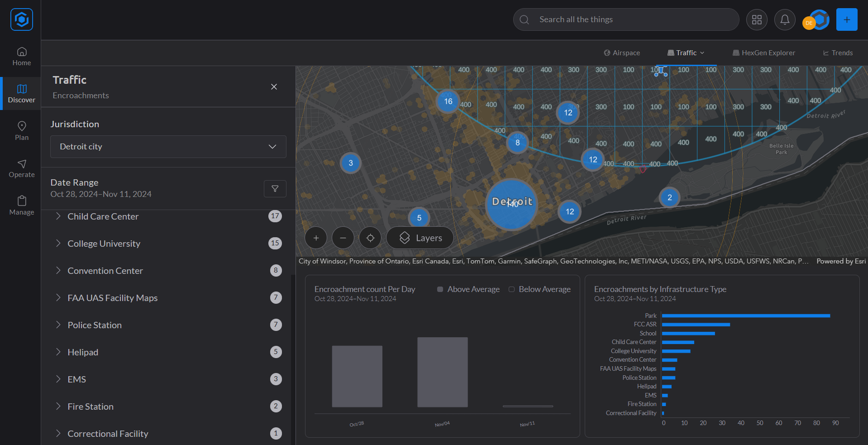The height and width of the screenshot is (445, 868).
Task: Zoom in on the map
Action: pos(315,238)
